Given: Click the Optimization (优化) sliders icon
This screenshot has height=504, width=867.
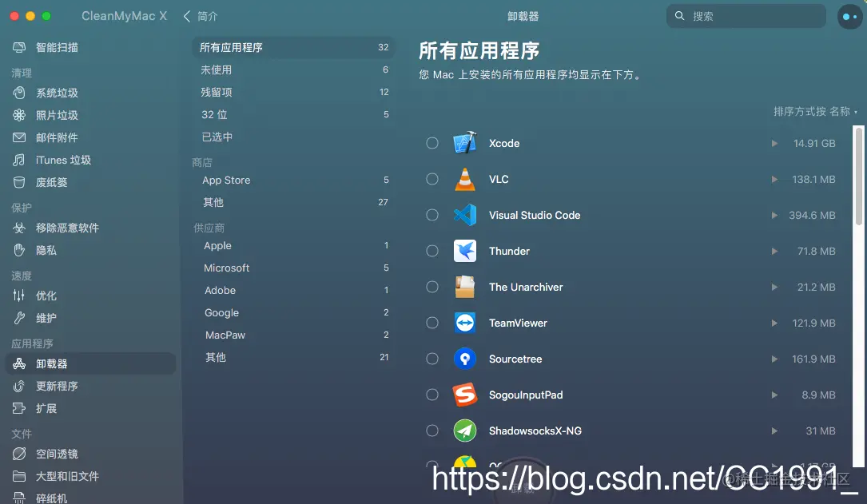Looking at the screenshot, I should click(x=19, y=296).
